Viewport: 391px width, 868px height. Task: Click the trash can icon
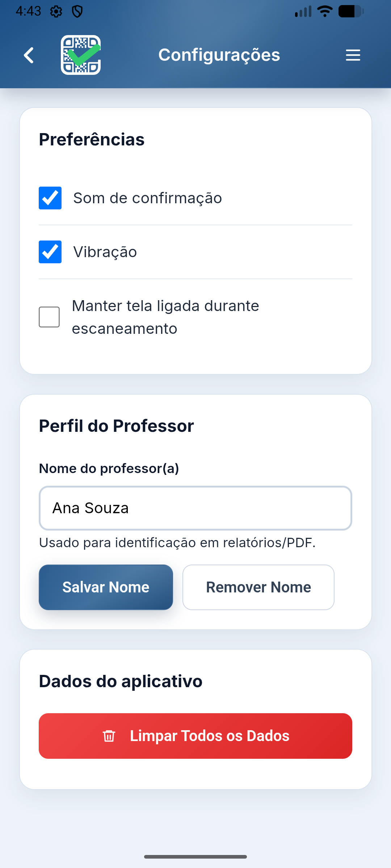tap(109, 736)
